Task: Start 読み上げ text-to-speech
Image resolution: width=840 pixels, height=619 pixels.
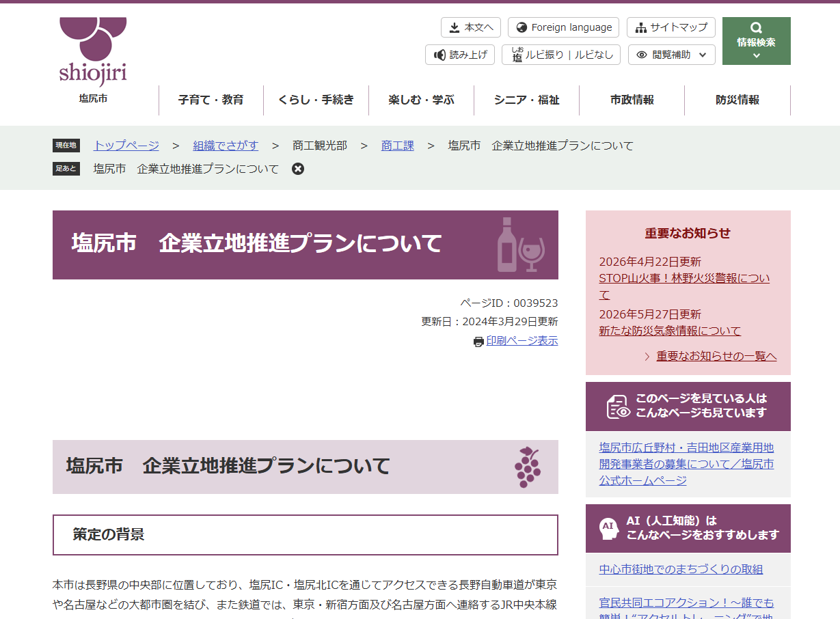Action: [460, 55]
